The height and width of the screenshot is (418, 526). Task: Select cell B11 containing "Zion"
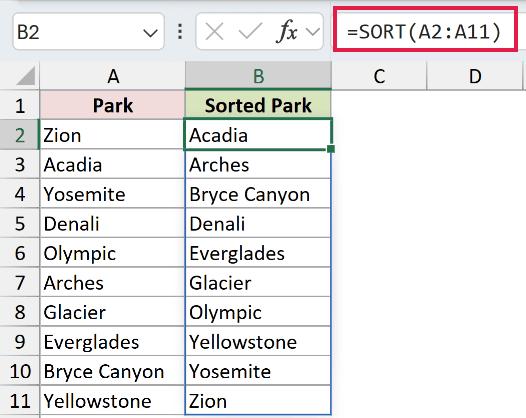pos(258,400)
